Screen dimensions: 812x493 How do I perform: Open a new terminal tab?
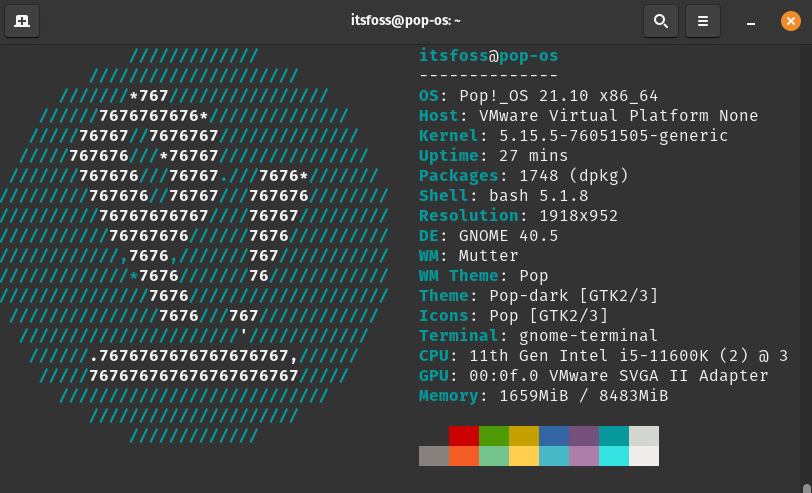(22, 20)
